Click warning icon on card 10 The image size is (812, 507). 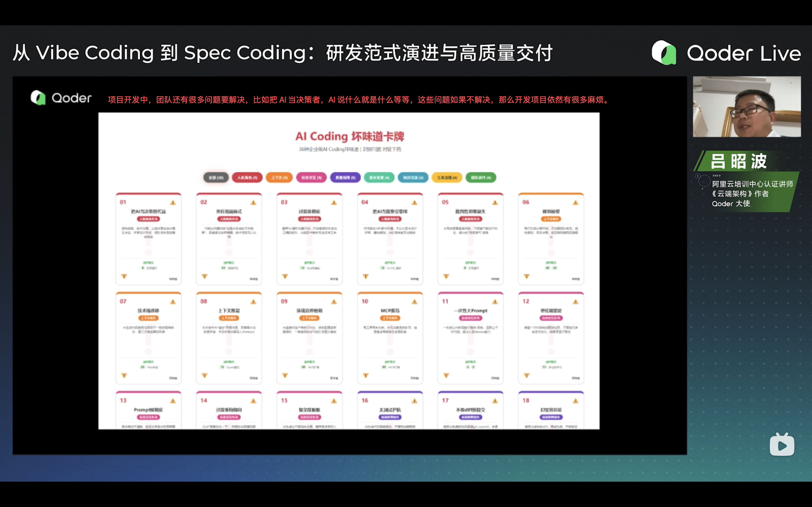[414, 302]
